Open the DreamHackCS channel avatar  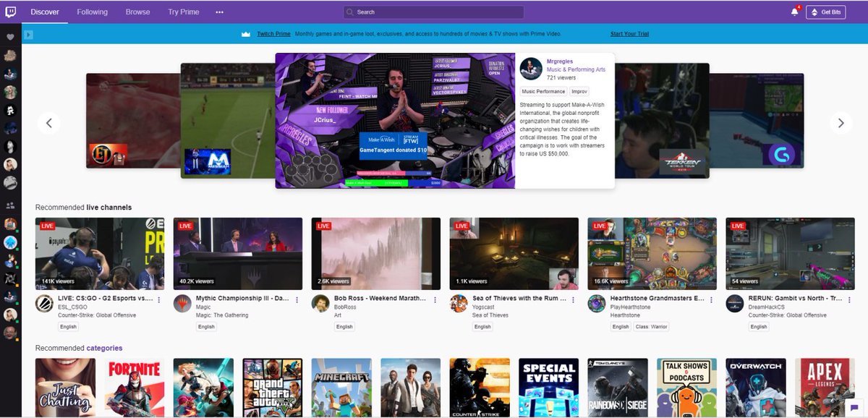(x=735, y=304)
